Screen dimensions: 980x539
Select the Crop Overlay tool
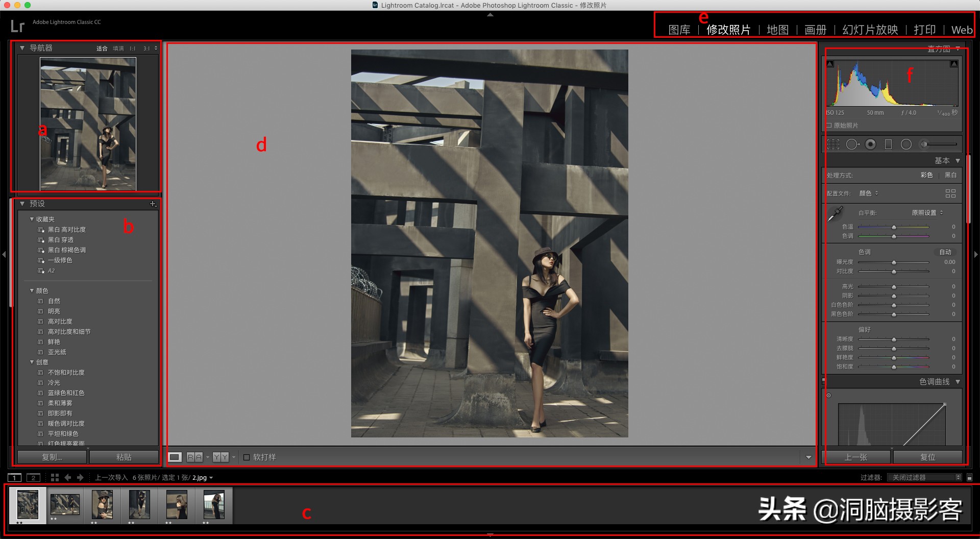[833, 144]
